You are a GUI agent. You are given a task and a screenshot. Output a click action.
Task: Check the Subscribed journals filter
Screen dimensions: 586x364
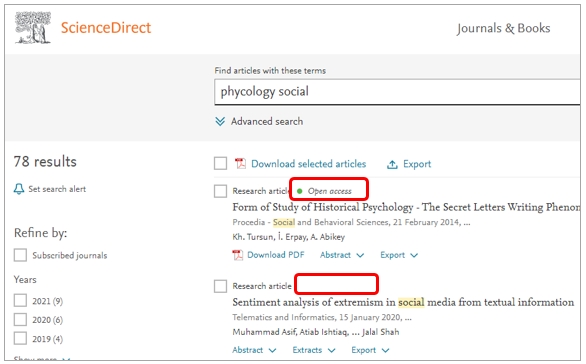(20, 255)
